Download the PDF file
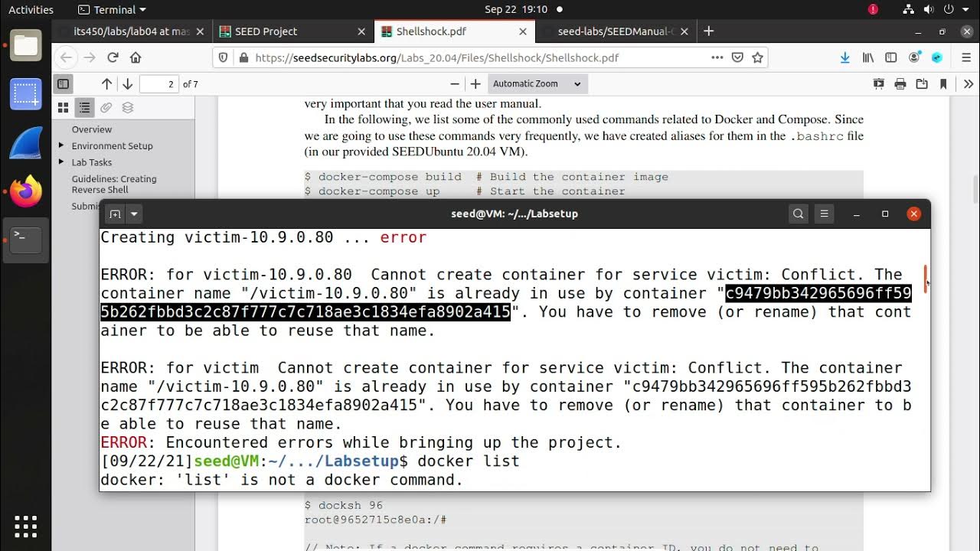Viewport: 980px width, 551px height. tap(922, 84)
